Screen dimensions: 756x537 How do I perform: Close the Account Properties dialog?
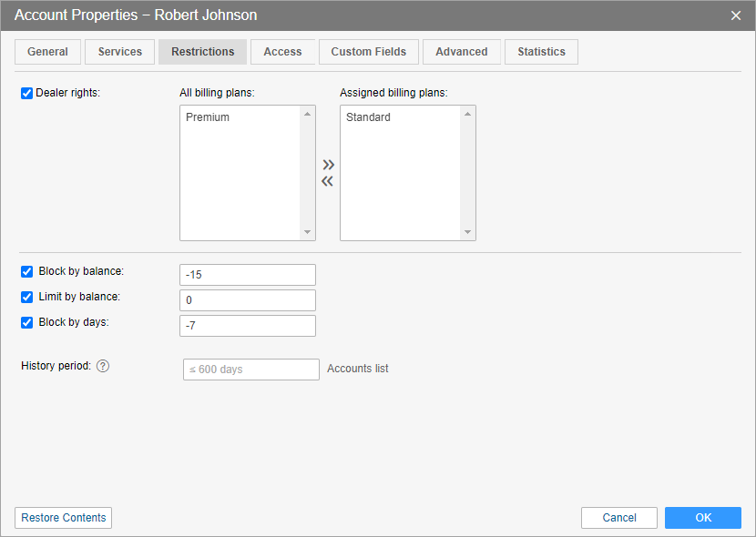tap(736, 15)
